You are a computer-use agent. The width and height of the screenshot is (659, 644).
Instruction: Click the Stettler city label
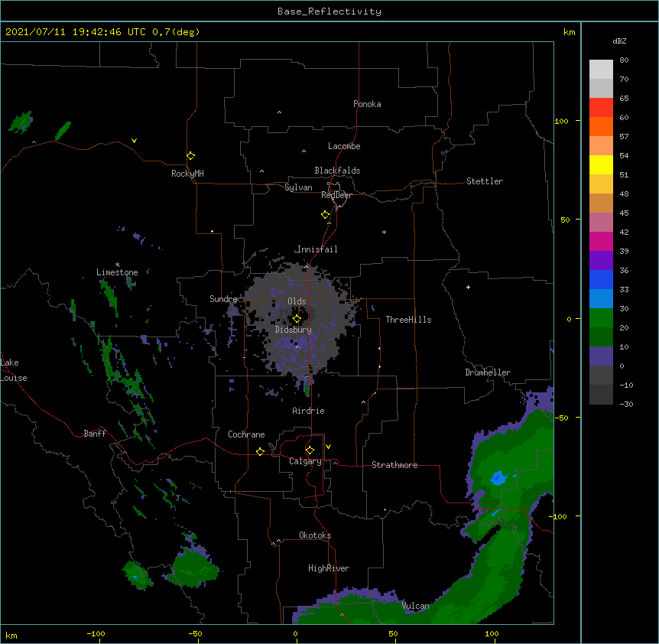[x=485, y=181]
